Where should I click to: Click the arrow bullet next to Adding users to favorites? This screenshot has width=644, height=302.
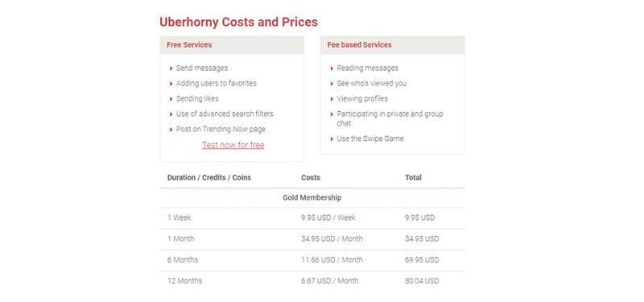pyautogui.click(x=171, y=84)
